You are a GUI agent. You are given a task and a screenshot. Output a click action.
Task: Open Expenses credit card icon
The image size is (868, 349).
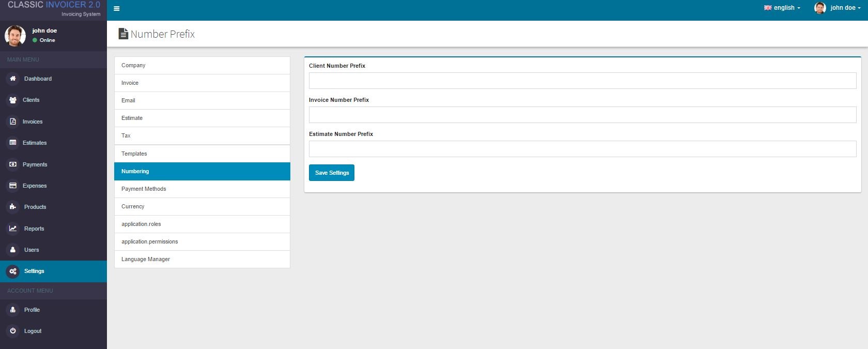point(13,186)
